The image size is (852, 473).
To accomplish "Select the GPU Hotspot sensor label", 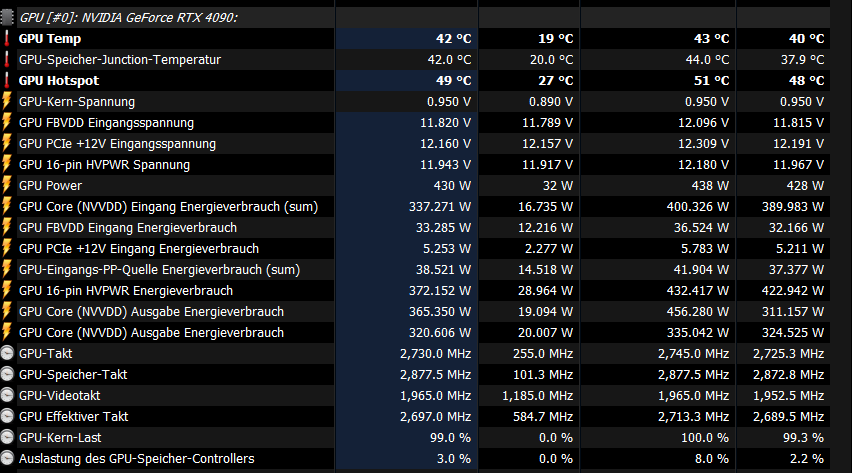I will click(x=59, y=81).
